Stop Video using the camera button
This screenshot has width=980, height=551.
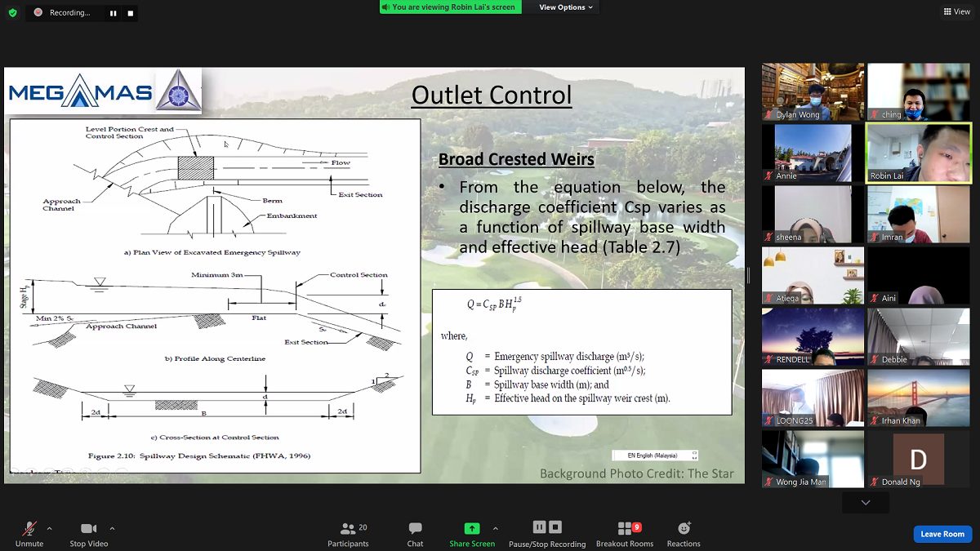click(89, 533)
